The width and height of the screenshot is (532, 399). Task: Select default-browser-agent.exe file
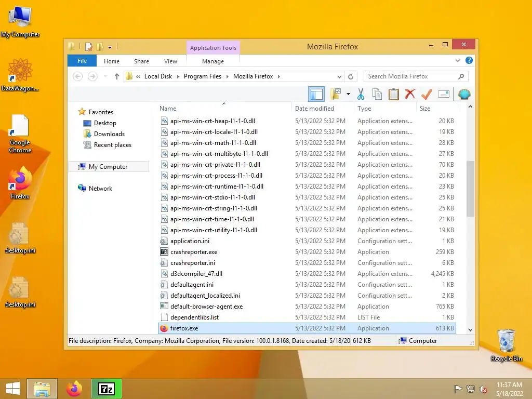(307, 307)
